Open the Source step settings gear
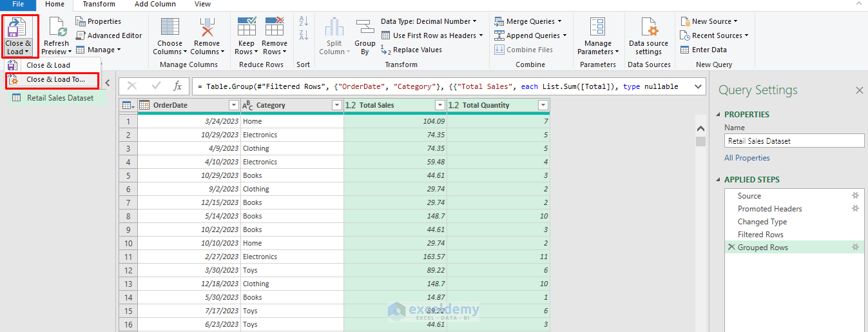Image resolution: width=868 pixels, height=332 pixels. coord(855,195)
